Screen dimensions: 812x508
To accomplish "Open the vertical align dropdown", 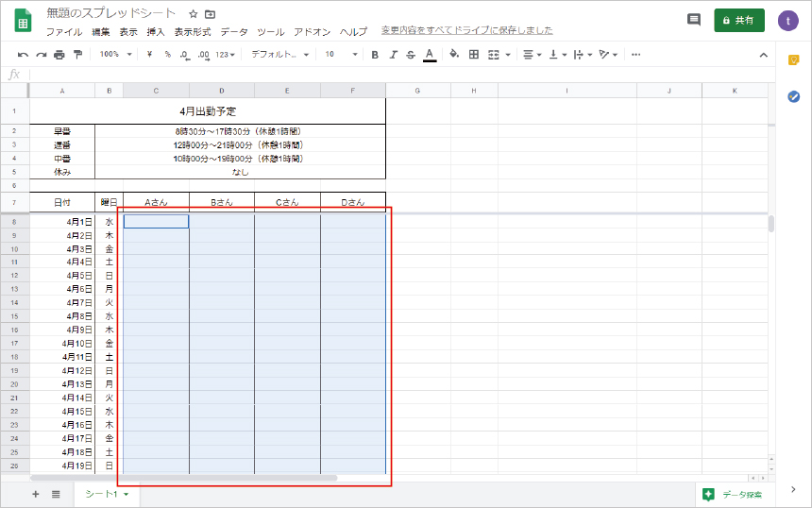I will point(558,55).
